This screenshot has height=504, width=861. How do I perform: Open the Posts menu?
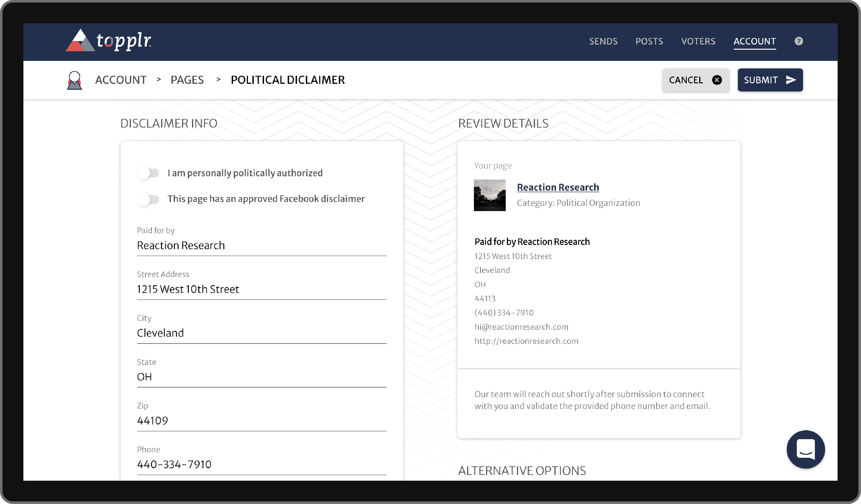point(649,41)
